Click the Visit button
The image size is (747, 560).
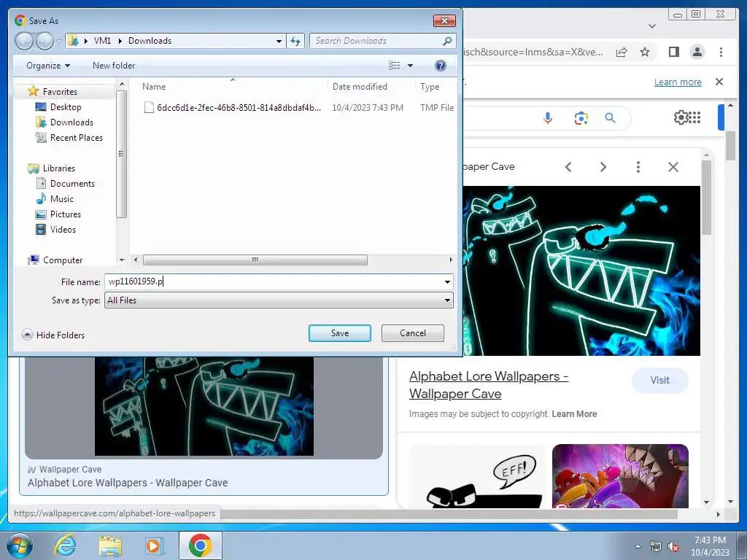pyautogui.click(x=659, y=381)
